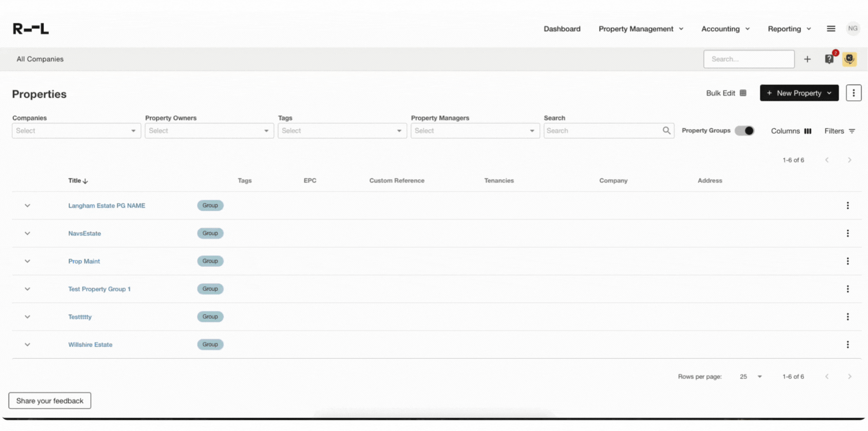Click the Tenancies column header
This screenshot has height=431, width=868.
coord(499,181)
